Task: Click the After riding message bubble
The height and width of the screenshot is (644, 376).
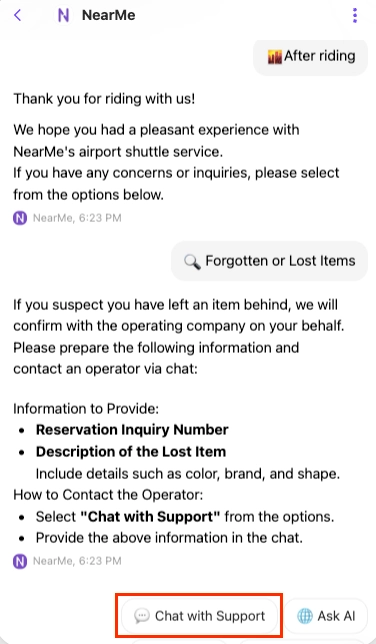Action: click(310, 57)
